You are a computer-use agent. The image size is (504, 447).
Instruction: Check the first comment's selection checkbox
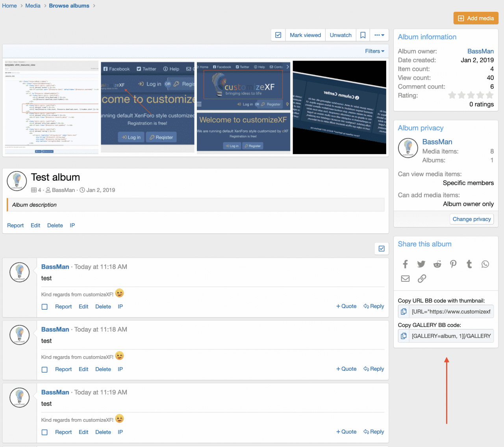[x=44, y=307]
